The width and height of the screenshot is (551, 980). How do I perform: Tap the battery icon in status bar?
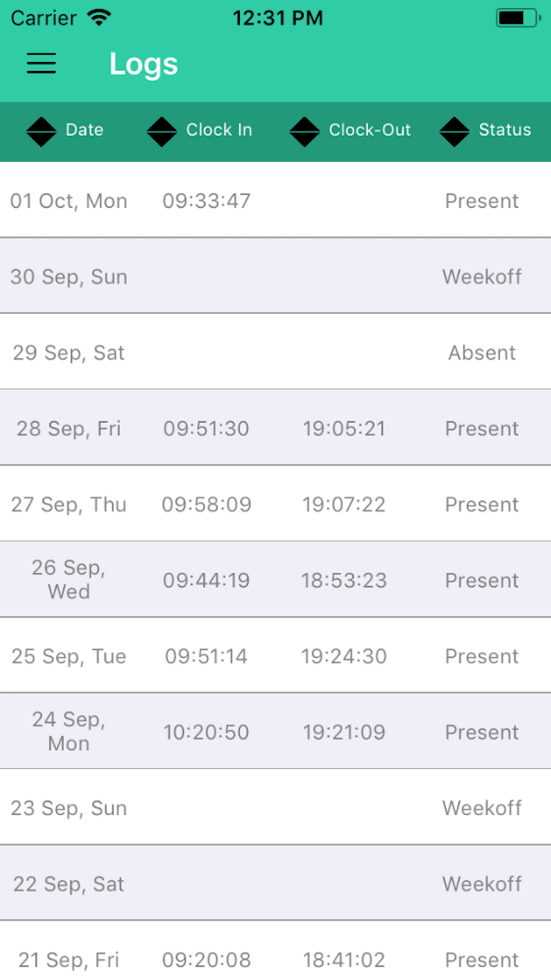[518, 18]
